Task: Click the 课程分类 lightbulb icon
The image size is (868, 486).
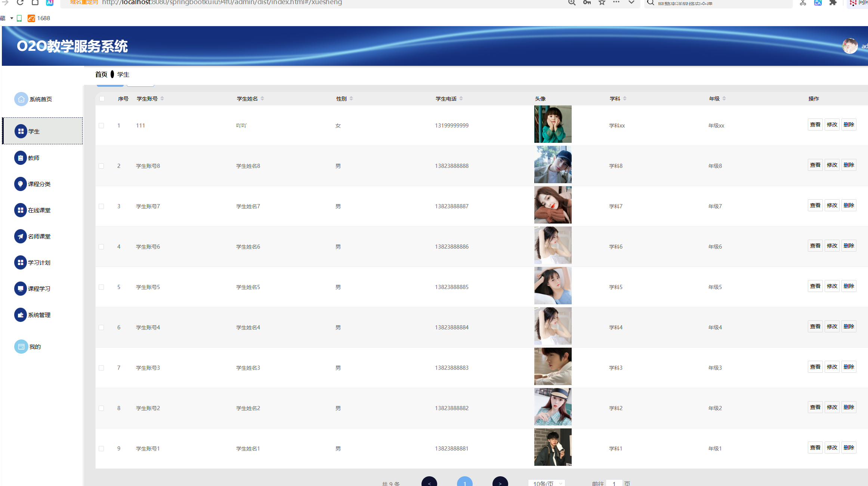Action: (21, 184)
